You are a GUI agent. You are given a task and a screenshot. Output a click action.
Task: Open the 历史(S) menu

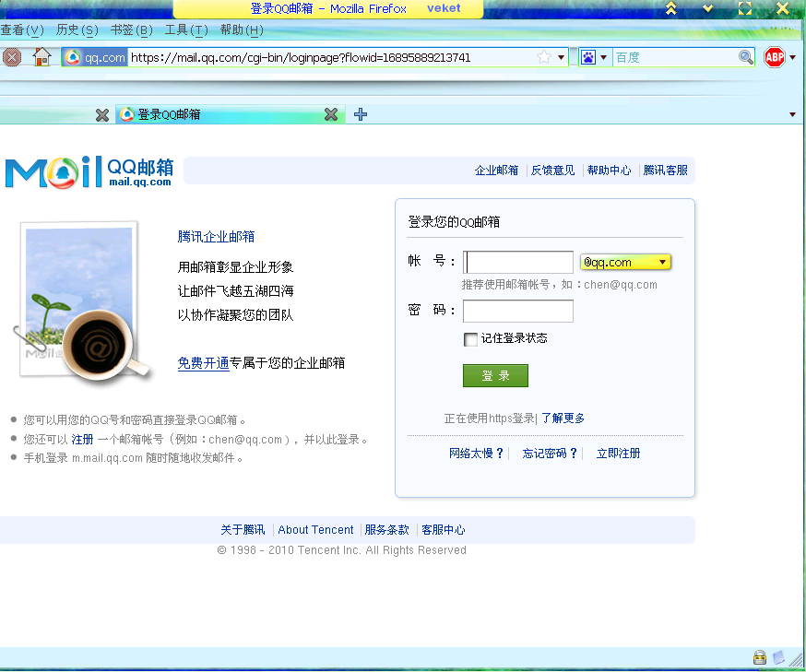[x=77, y=29]
